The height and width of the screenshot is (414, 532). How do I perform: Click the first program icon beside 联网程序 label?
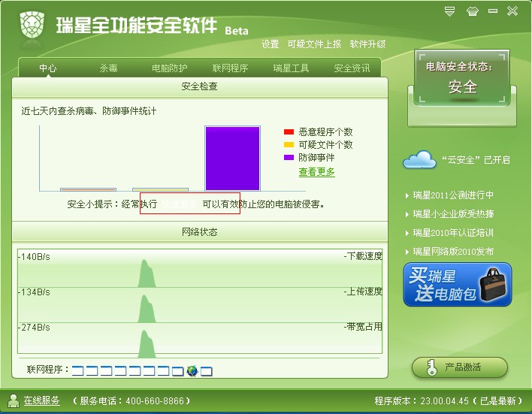pyautogui.click(x=77, y=371)
